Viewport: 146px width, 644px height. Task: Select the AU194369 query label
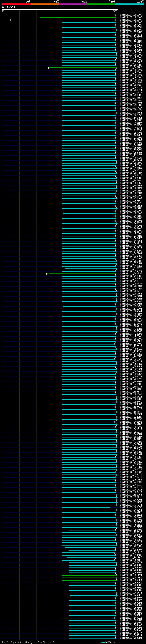8,8
